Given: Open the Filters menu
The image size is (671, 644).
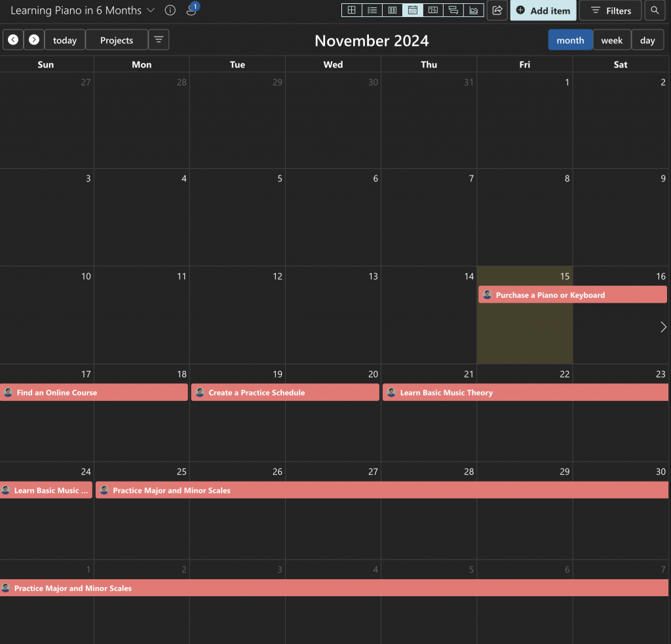Looking at the screenshot, I should 610,10.
